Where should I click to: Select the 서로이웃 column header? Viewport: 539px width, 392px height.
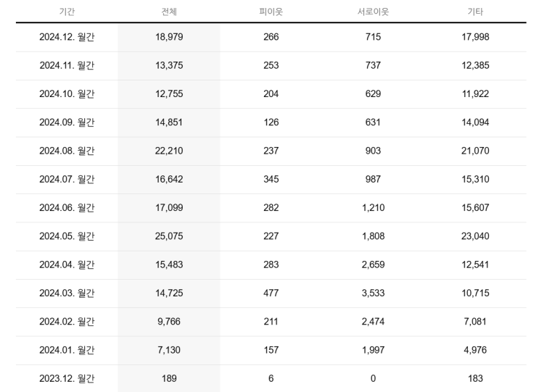(373, 12)
